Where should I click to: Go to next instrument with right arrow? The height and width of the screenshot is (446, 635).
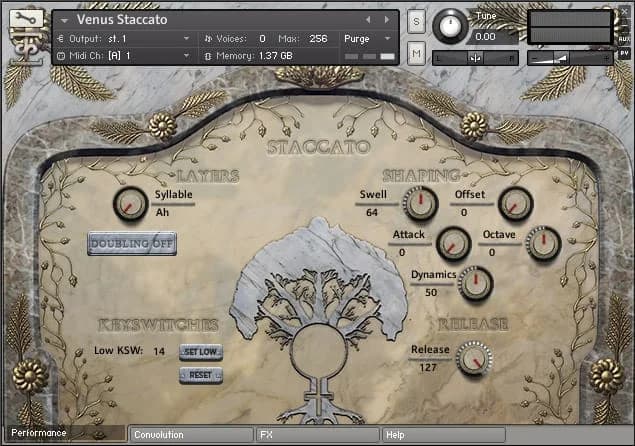(386, 20)
